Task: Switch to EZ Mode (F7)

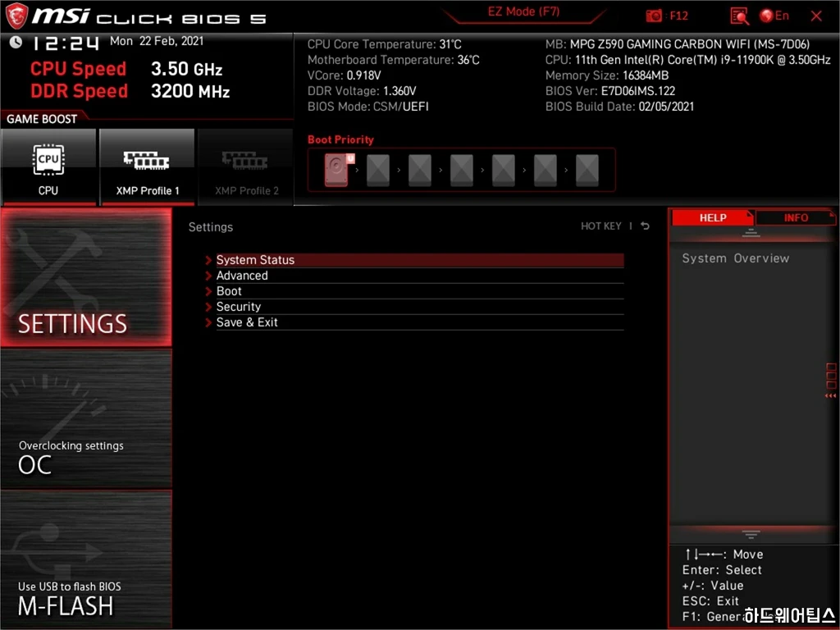Action: click(x=523, y=11)
